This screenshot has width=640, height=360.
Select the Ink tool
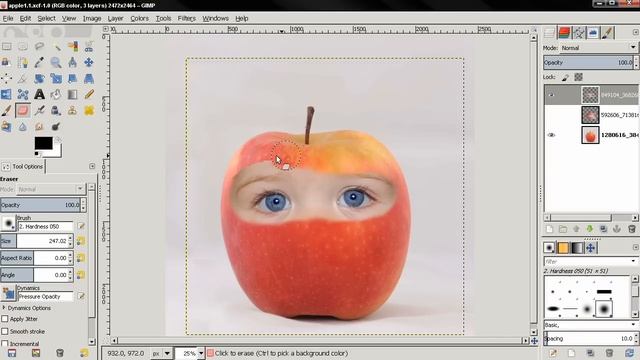click(x=56, y=110)
